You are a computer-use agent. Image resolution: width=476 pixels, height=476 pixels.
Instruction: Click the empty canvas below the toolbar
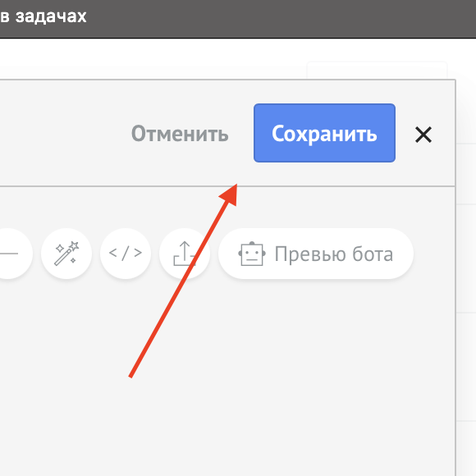[x=227, y=377]
